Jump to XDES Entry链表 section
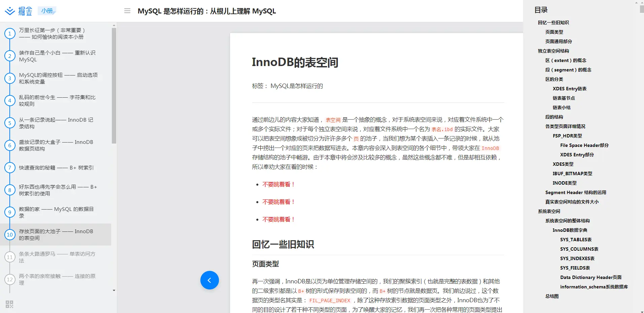Viewport: 644px width, 313px height. pos(570,89)
